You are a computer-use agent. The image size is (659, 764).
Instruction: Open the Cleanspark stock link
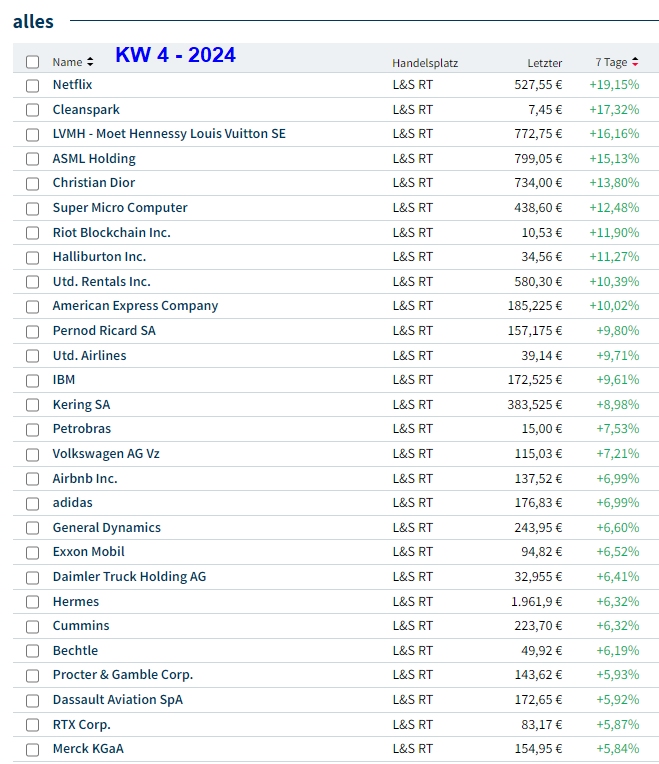tap(86, 109)
